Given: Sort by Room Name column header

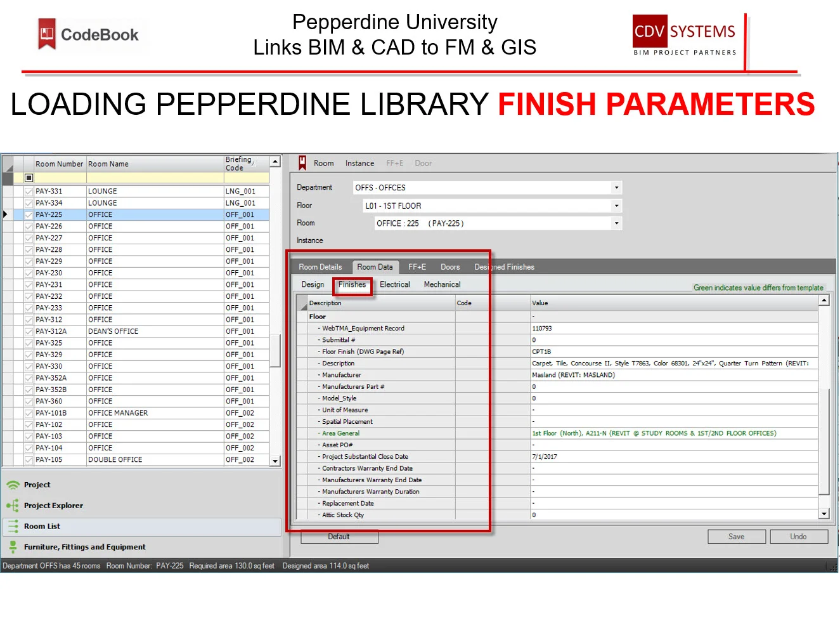Looking at the screenshot, I should (155, 164).
